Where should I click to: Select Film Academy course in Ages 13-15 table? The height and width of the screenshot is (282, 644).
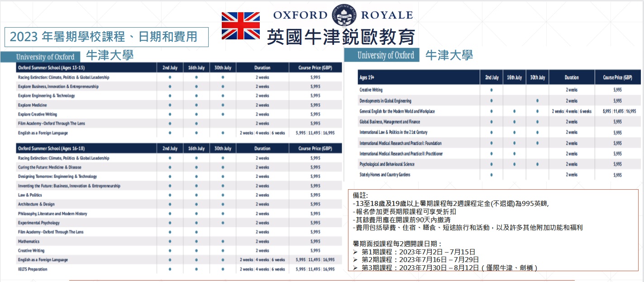coord(51,124)
